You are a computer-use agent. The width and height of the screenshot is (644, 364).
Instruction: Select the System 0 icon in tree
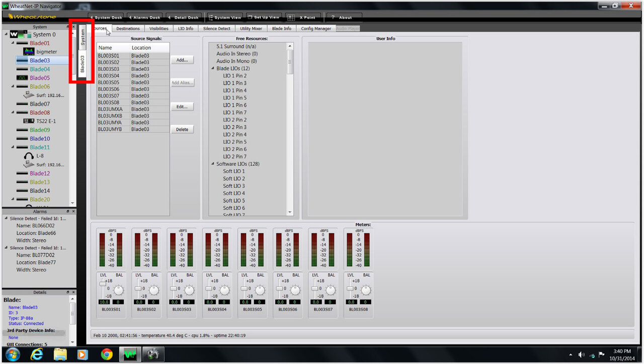(21, 34)
